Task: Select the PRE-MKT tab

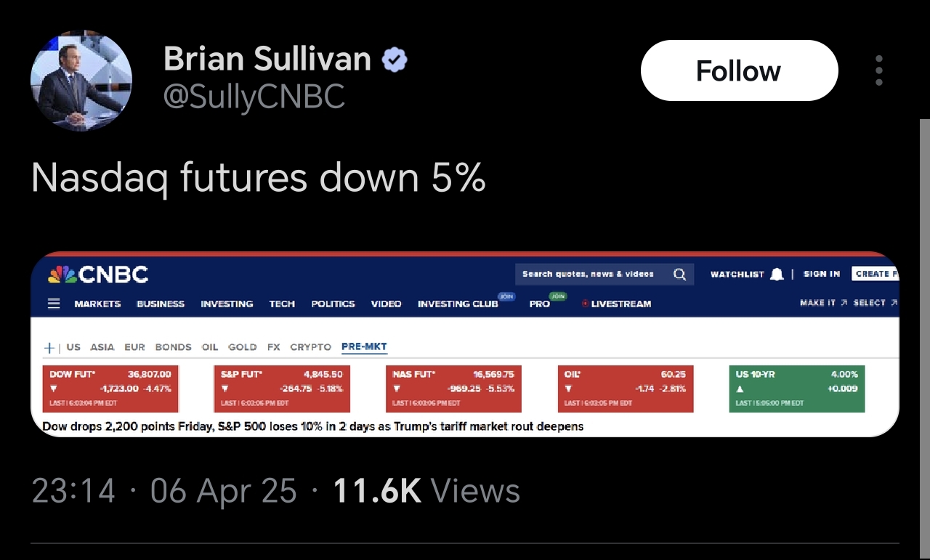Action: [364, 347]
